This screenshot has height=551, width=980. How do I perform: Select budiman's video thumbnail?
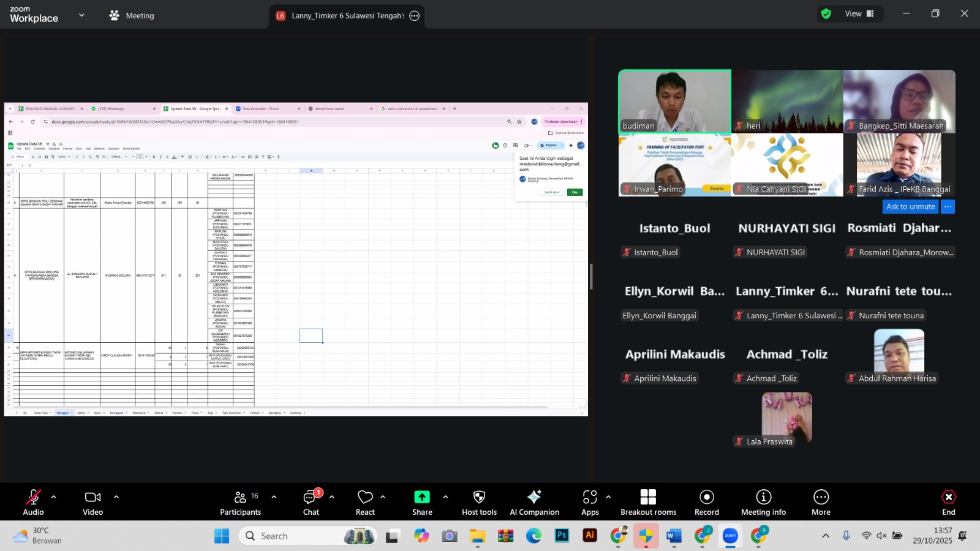click(674, 101)
